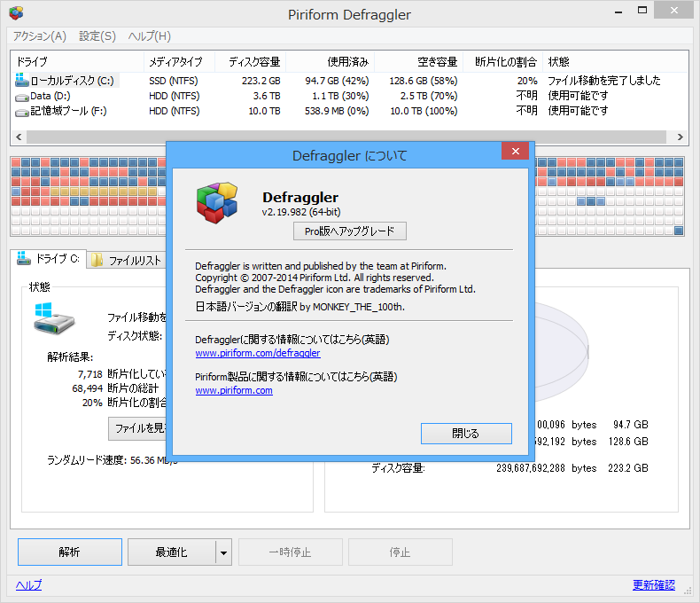
Task: Sort by ドライブ column header
Action: (77, 62)
